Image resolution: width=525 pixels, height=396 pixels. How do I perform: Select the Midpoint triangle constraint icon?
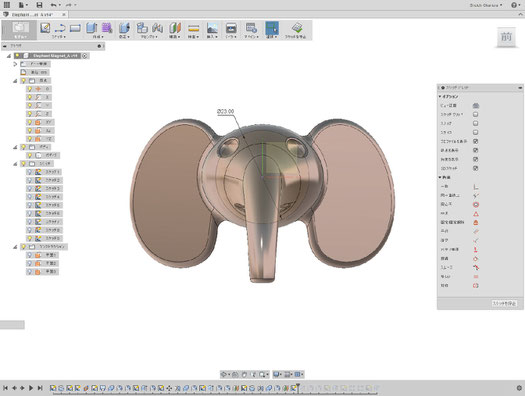click(475, 214)
